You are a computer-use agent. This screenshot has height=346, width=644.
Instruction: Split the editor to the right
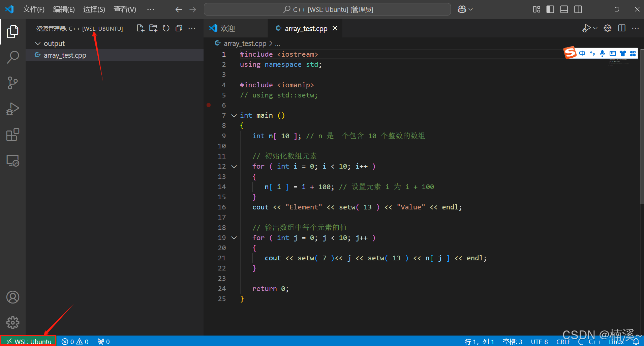(622, 28)
